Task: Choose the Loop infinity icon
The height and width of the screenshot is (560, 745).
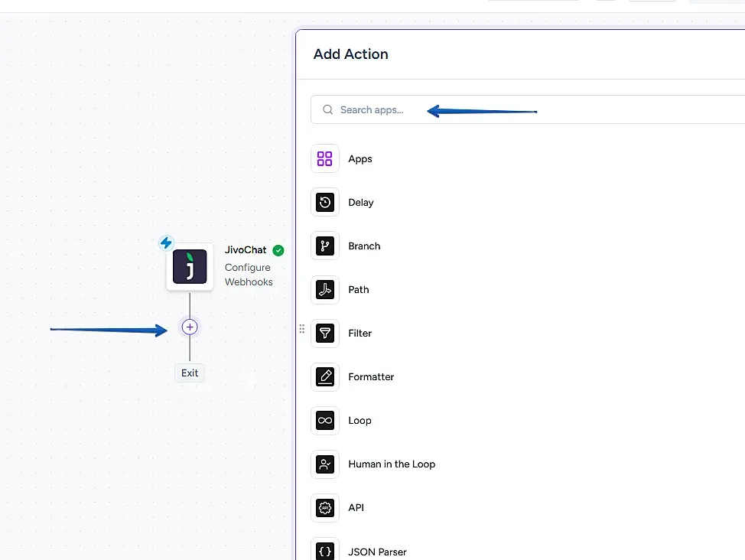Action: (325, 420)
